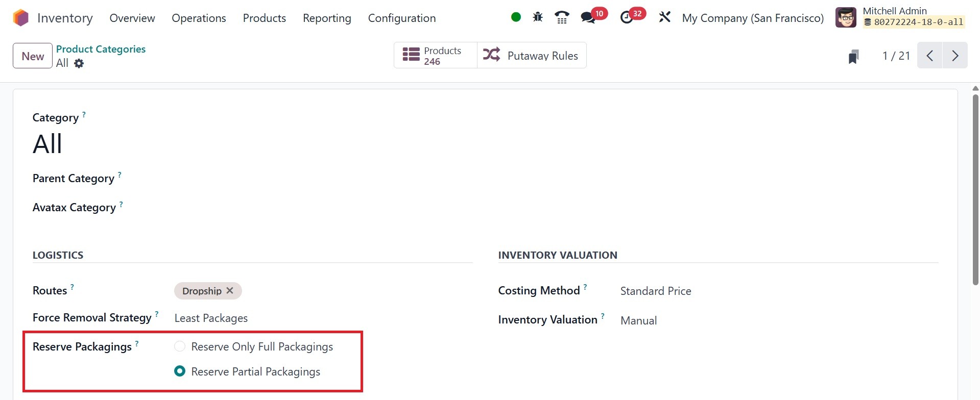Click the New button
The image size is (980, 400).
[x=33, y=56]
